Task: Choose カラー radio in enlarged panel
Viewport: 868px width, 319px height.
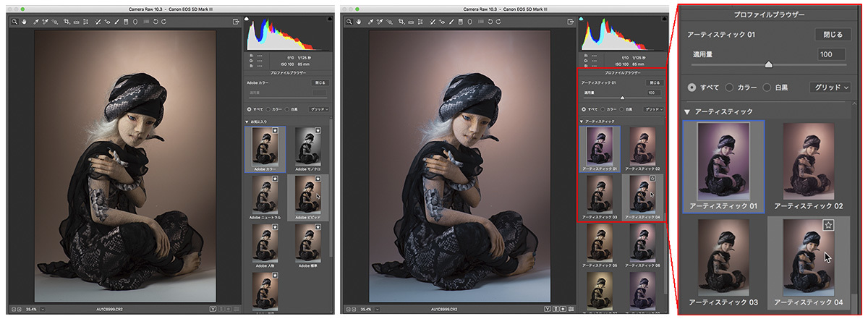Action: click(x=731, y=87)
